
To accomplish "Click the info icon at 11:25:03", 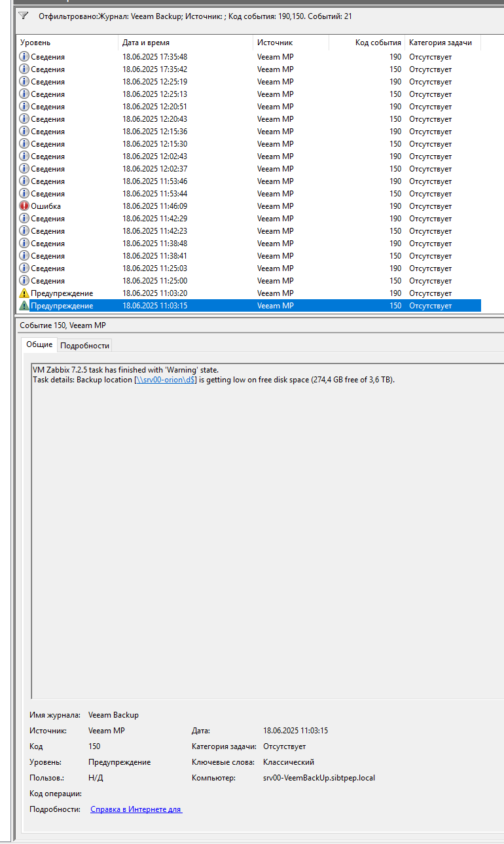I will pos(24,268).
